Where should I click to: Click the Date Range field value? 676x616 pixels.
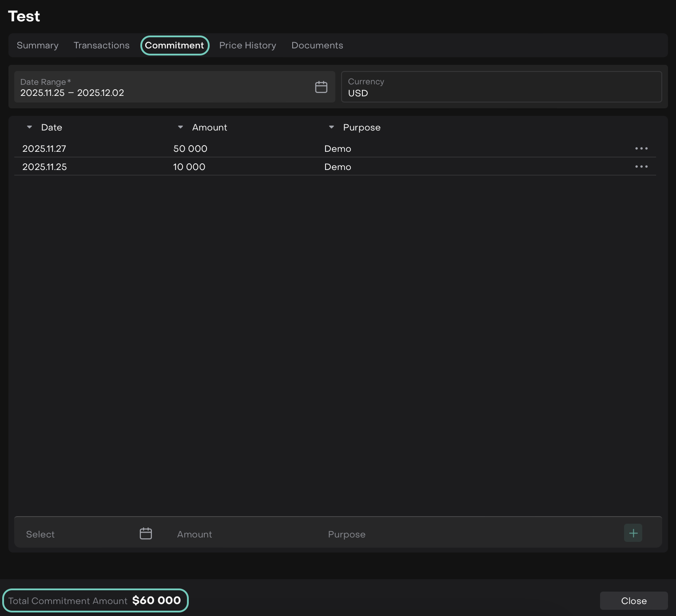click(x=72, y=93)
